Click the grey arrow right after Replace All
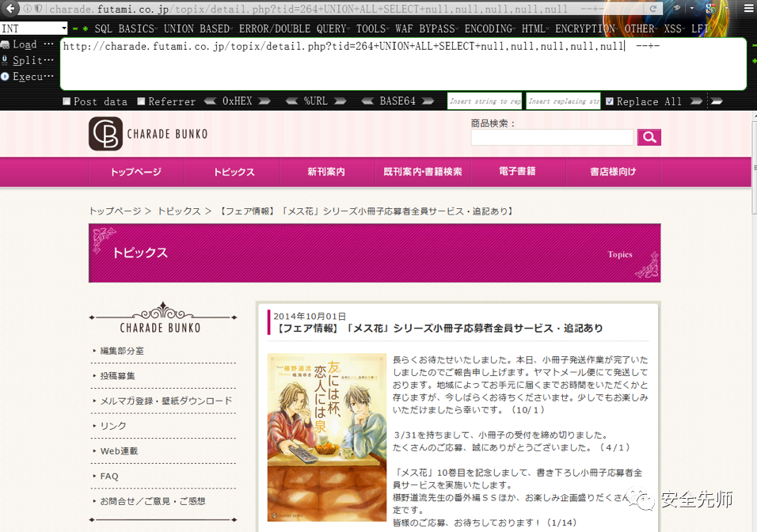 [x=696, y=101]
